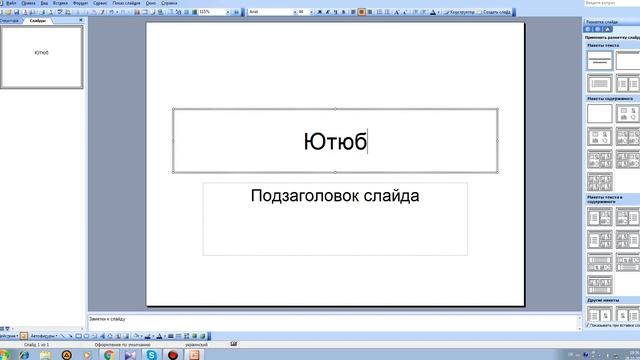Click the Internet Explorer icon in the taskbar
640x360 pixels.
click(x=24, y=355)
